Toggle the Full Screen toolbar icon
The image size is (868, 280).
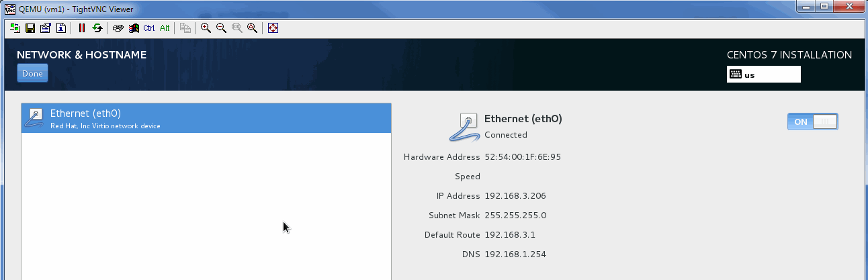[x=273, y=28]
